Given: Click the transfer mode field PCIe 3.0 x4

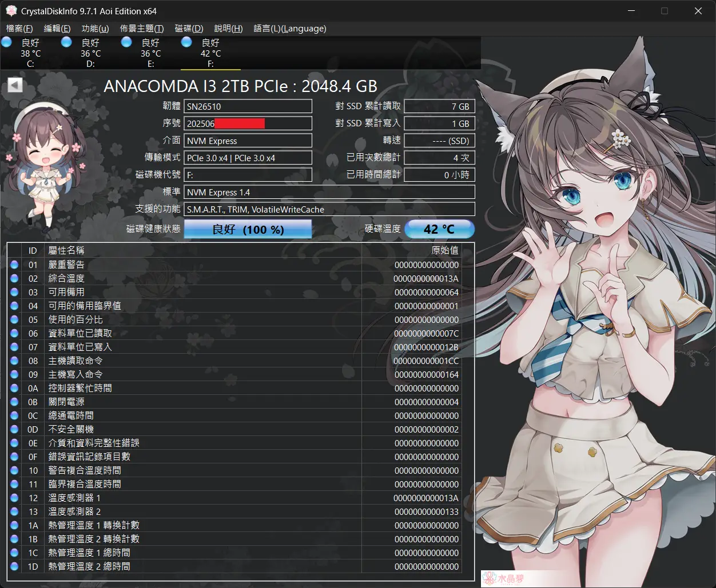Looking at the screenshot, I should coord(248,158).
